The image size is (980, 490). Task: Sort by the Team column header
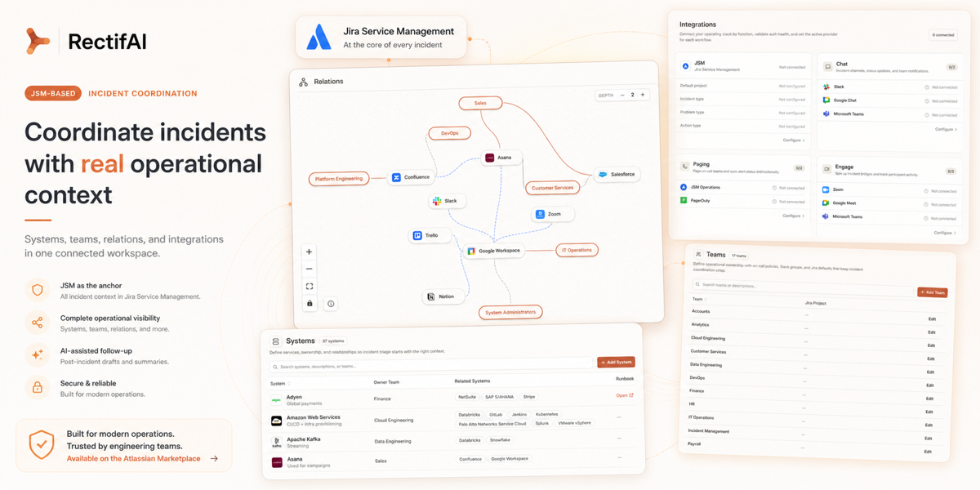tap(699, 299)
